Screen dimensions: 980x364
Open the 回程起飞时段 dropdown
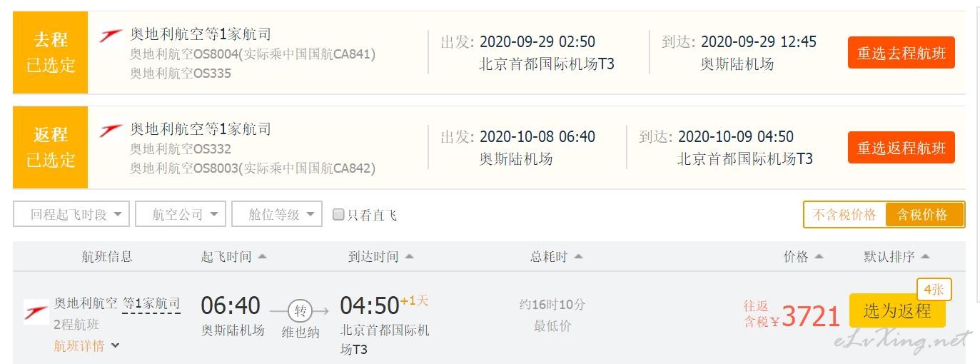(71, 214)
